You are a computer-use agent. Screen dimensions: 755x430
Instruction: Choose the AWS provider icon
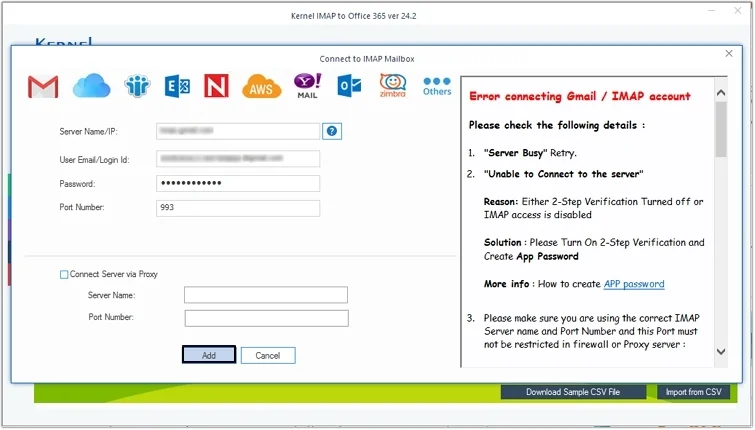click(x=261, y=87)
